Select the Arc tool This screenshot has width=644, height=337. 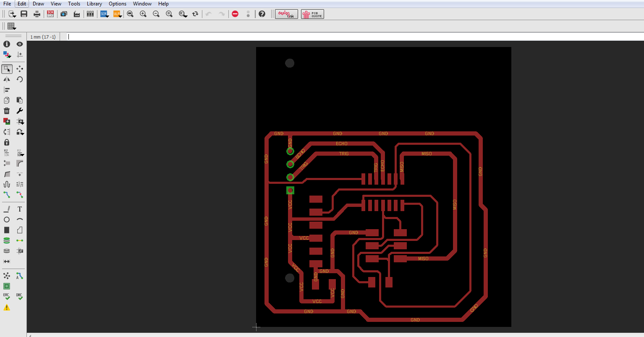coord(20,219)
